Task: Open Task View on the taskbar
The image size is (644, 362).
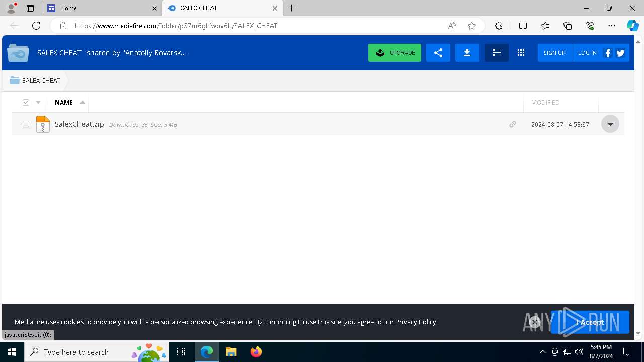Action: [182, 352]
